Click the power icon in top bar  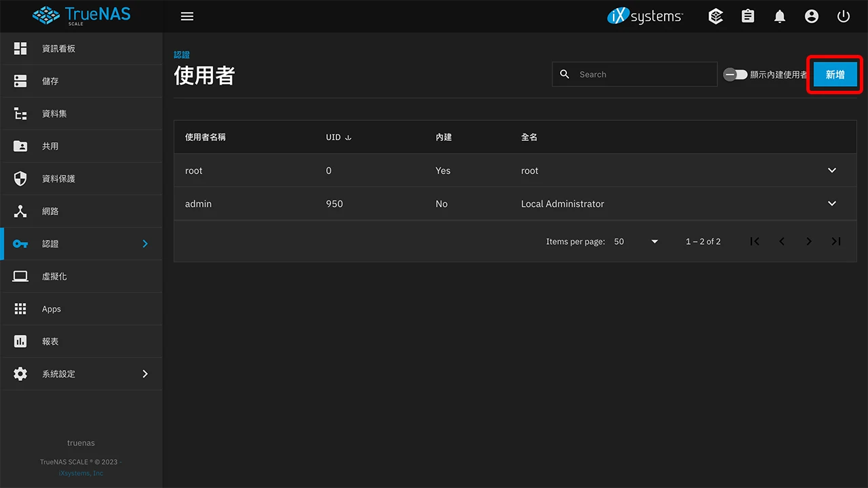(843, 16)
